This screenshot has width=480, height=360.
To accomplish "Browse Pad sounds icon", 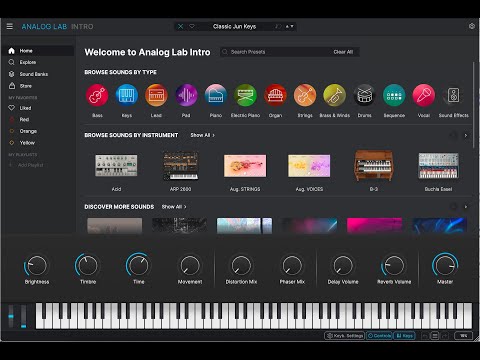I will pos(186,95).
